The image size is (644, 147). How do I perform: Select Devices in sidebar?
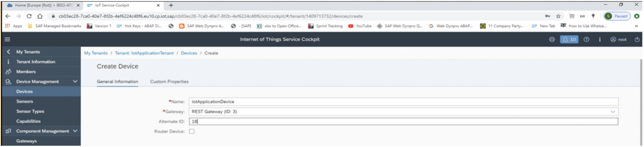pos(41,91)
